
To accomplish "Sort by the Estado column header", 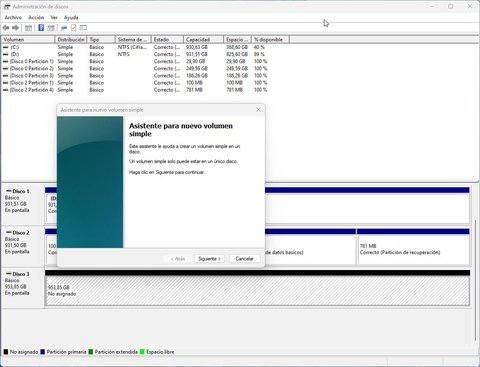I will pos(167,40).
